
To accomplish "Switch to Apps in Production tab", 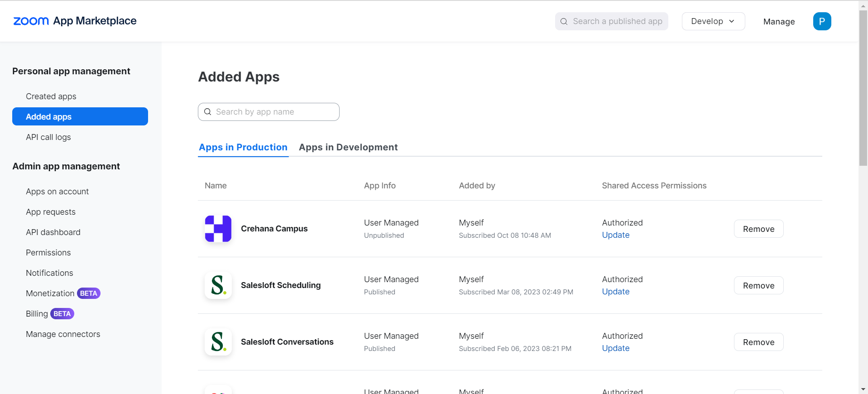I will 243,147.
